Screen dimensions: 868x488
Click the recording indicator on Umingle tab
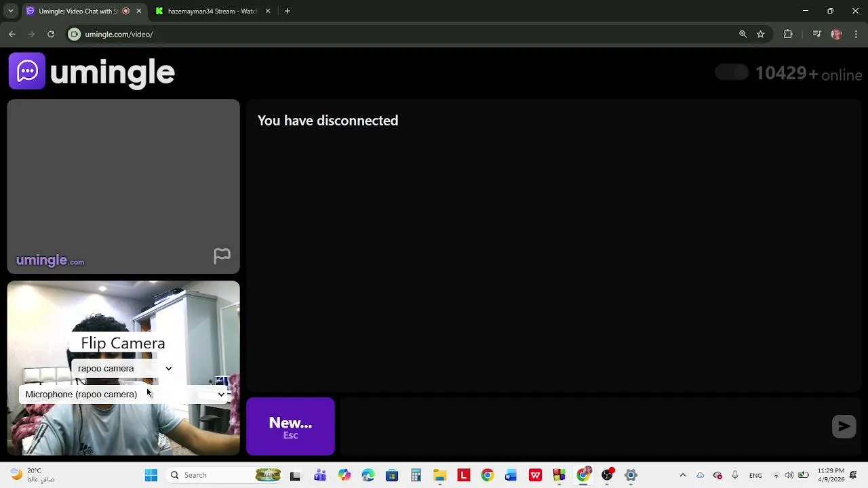pyautogui.click(x=125, y=11)
